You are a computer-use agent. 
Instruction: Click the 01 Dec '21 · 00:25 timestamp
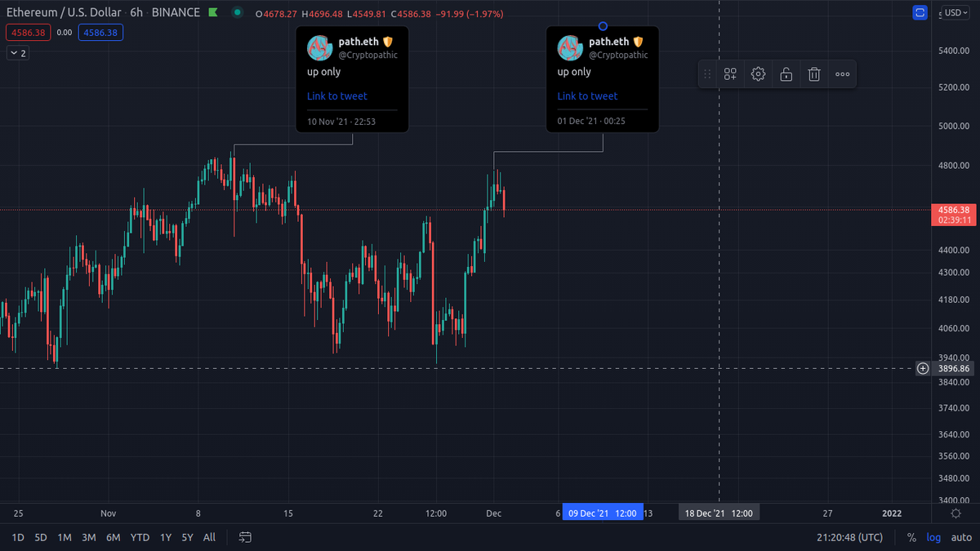coord(591,121)
